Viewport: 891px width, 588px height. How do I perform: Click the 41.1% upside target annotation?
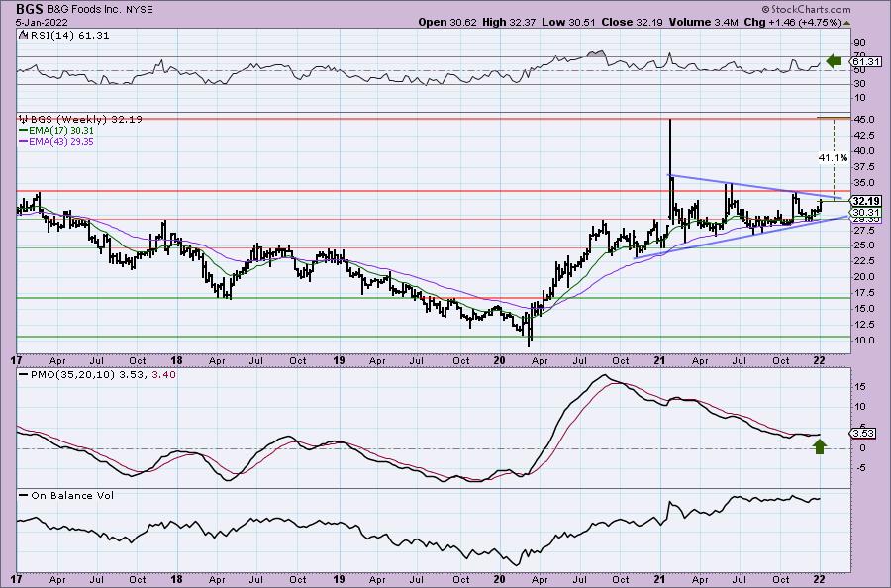coord(833,158)
